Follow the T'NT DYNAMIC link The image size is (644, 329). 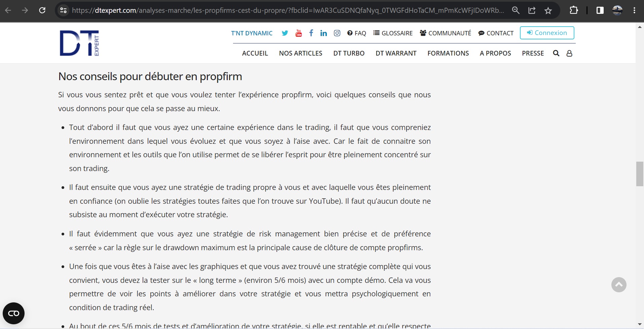point(252,33)
